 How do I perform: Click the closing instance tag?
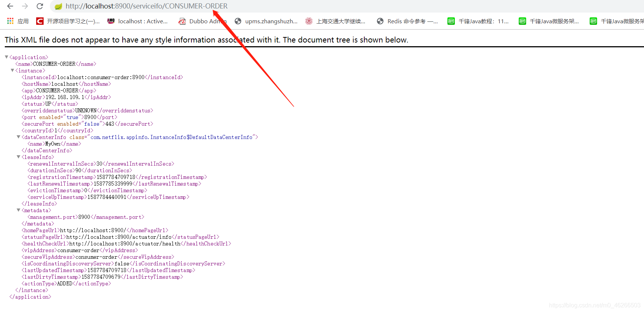coord(32,290)
